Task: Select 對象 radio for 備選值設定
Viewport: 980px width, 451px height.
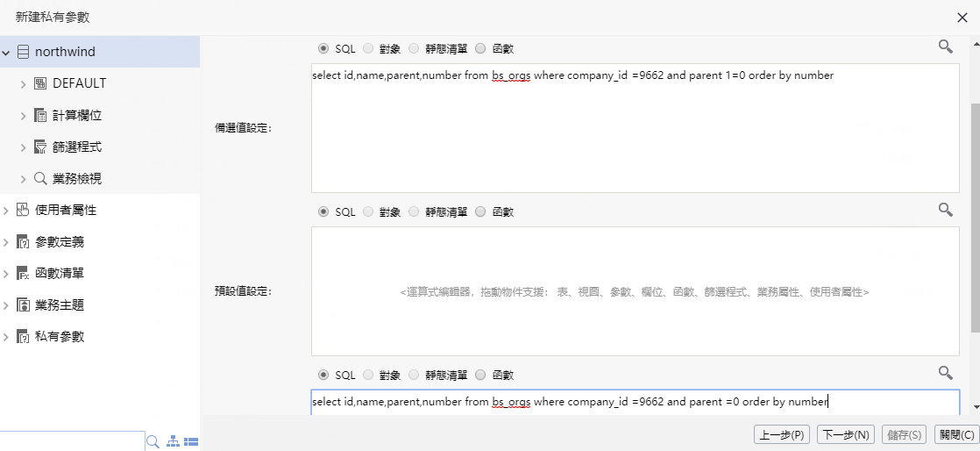Action: pyautogui.click(x=368, y=49)
